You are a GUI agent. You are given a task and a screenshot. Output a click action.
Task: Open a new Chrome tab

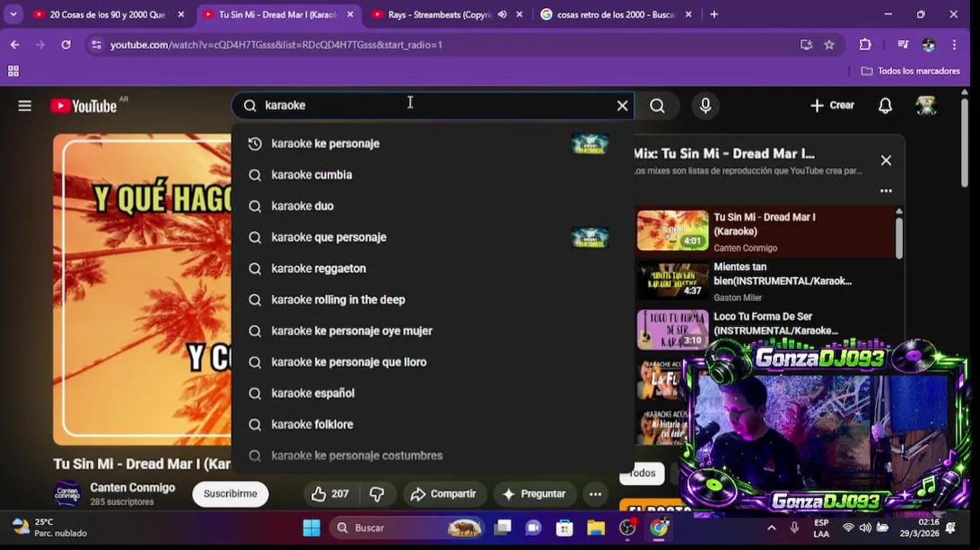point(714,15)
